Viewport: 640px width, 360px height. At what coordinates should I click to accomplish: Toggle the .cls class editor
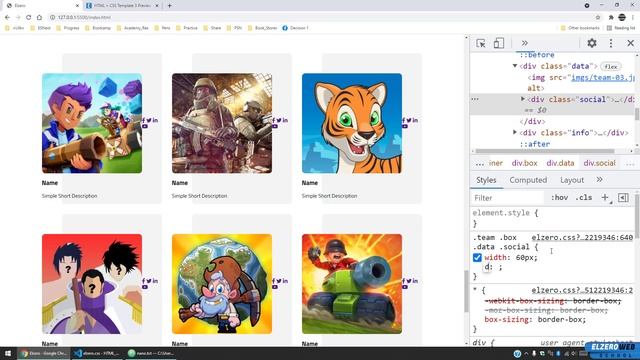coord(584,198)
